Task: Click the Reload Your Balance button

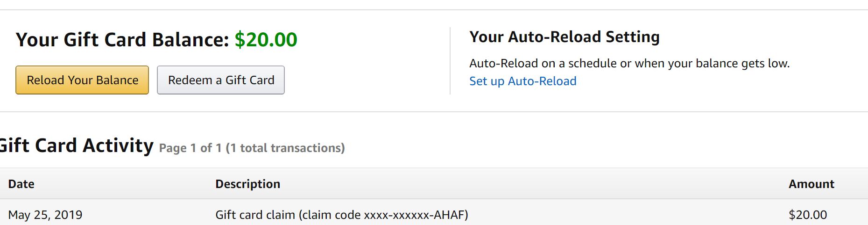Action: [82, 80]
